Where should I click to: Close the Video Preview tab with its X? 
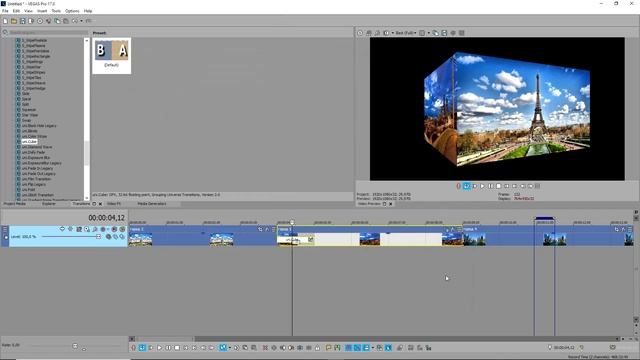(391, 204)
